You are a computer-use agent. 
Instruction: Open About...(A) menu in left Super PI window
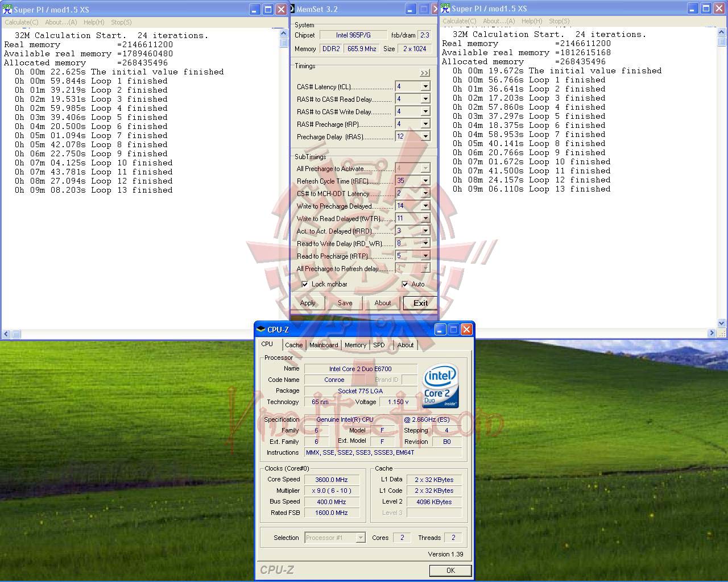click(x=61, y=22)
